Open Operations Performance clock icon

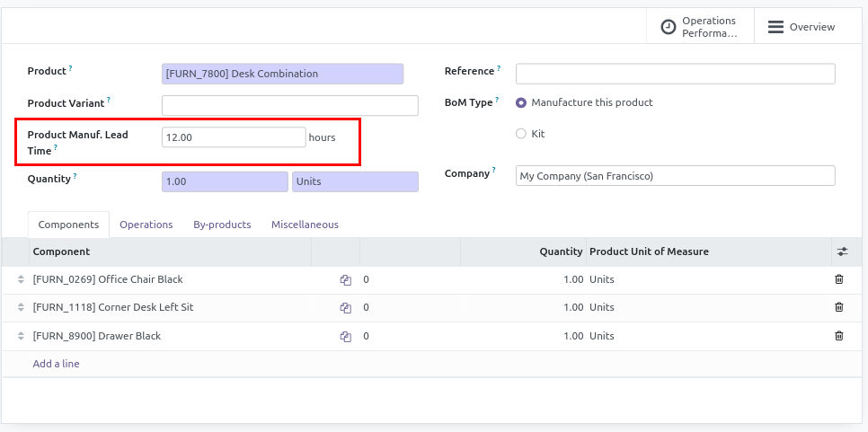click(x=669, y=27)
